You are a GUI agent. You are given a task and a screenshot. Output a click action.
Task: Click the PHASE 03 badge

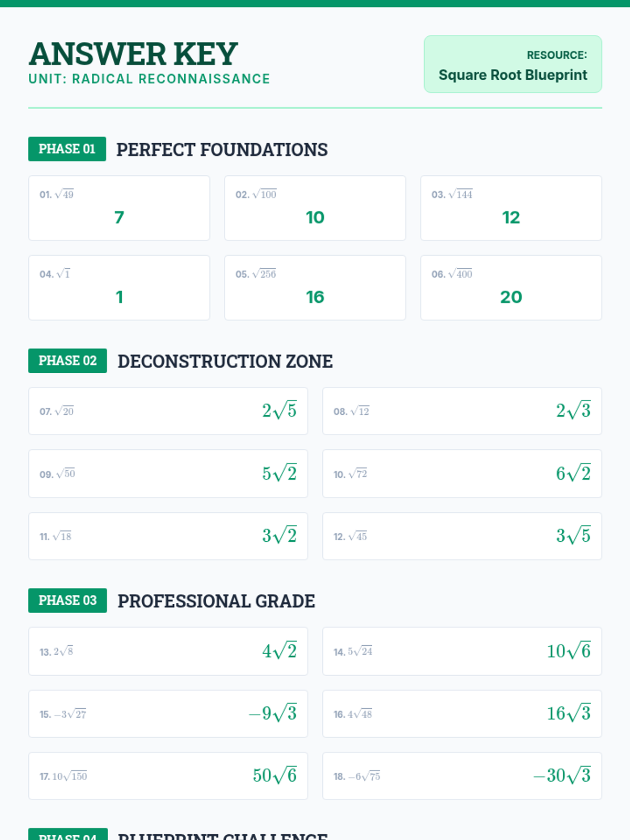67,600
